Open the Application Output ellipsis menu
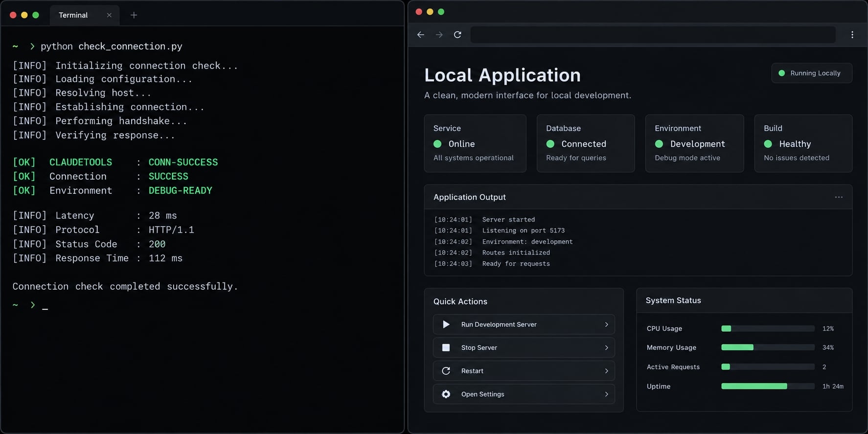This screenshot has width=868, height=434. point(839,197)
